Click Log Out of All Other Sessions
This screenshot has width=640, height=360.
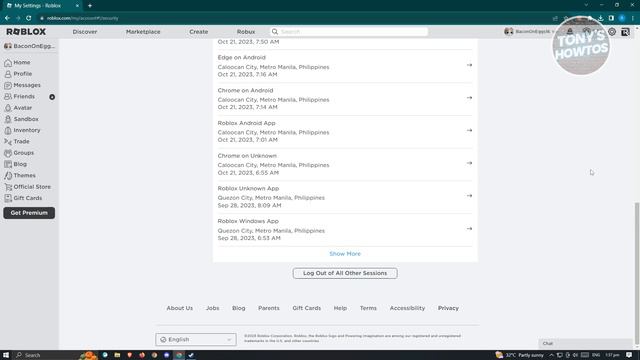tap(345, 273)
